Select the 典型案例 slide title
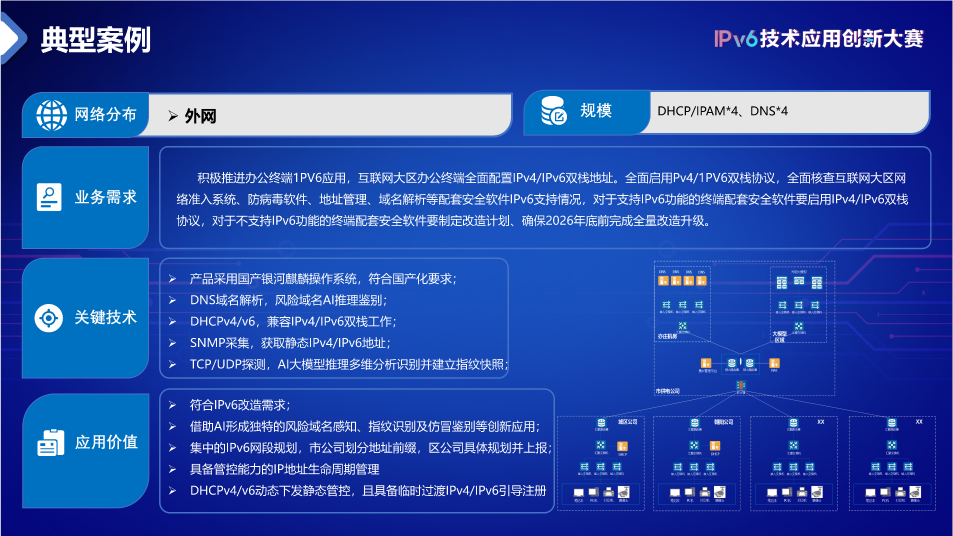This screenshot has height=536, width=953. (95, 40)
